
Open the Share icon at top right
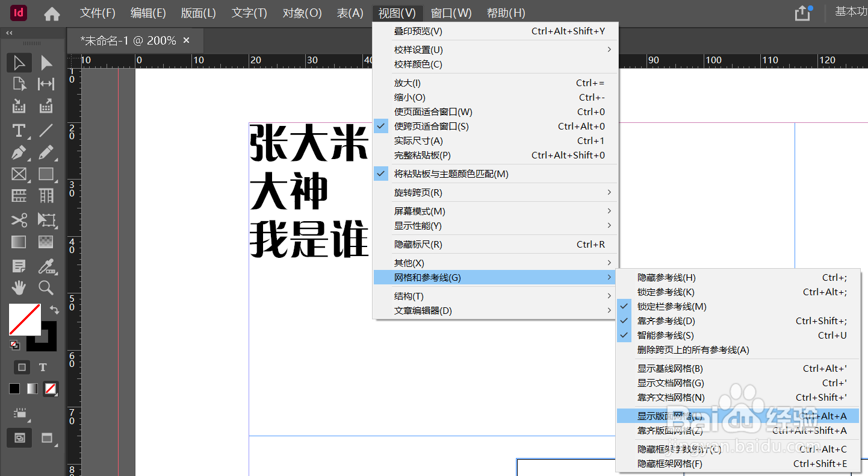coord(802,13)
